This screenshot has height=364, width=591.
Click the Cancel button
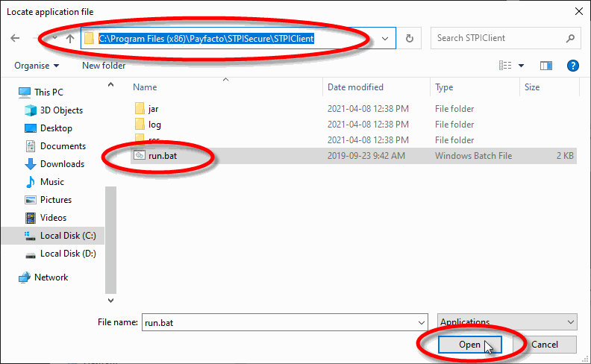coord(545,345)
